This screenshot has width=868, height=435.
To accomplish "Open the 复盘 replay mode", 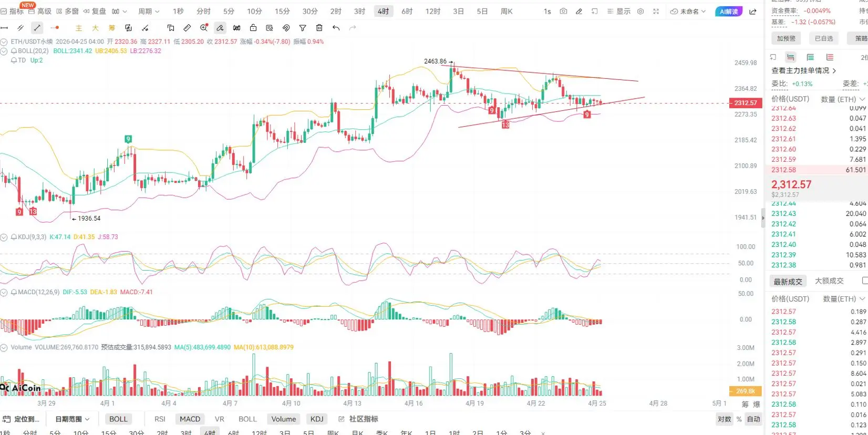I will tap(95, 11).
